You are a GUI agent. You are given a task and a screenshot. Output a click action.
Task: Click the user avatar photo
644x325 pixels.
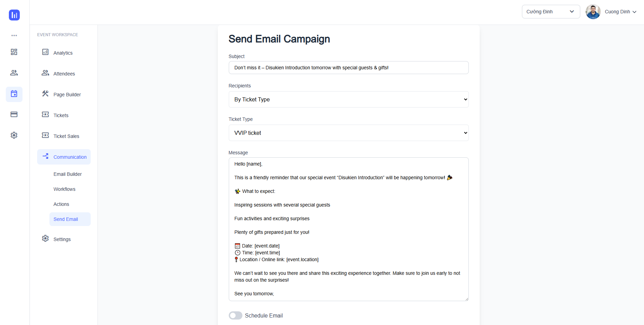(593, 12)
